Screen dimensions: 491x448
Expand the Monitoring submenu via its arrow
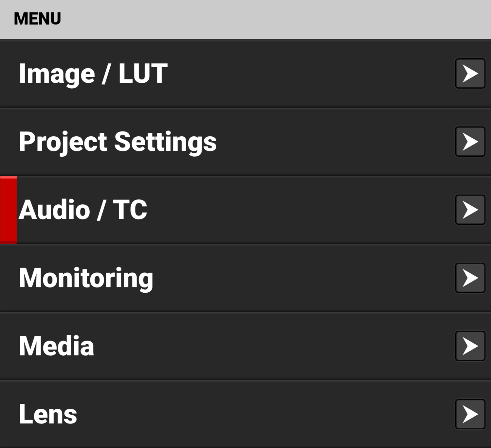coord(470,278)
